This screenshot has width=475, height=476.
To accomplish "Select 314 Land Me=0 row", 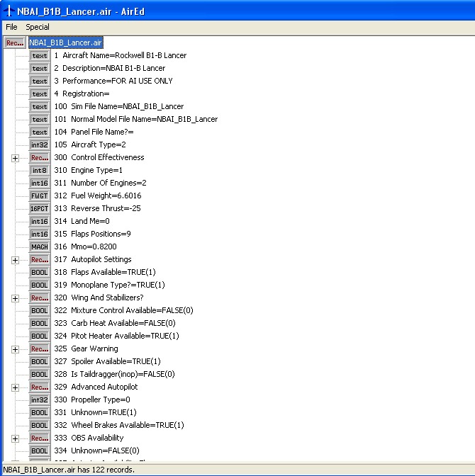I will tap(82, 221).
